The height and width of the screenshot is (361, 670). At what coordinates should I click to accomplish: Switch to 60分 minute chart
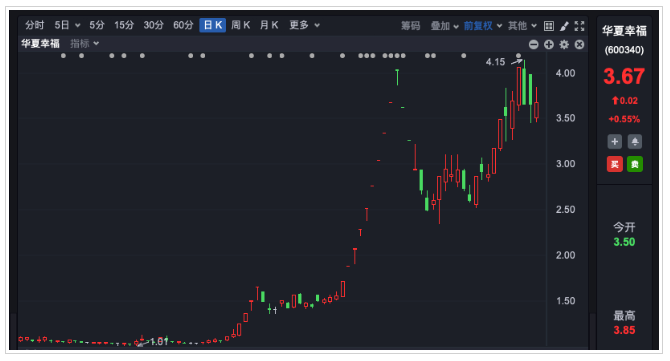pos(183,25)
